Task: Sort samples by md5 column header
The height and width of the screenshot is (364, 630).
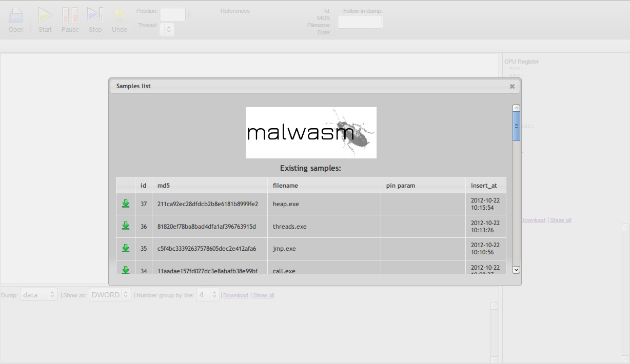Action: tap(210, 186)
